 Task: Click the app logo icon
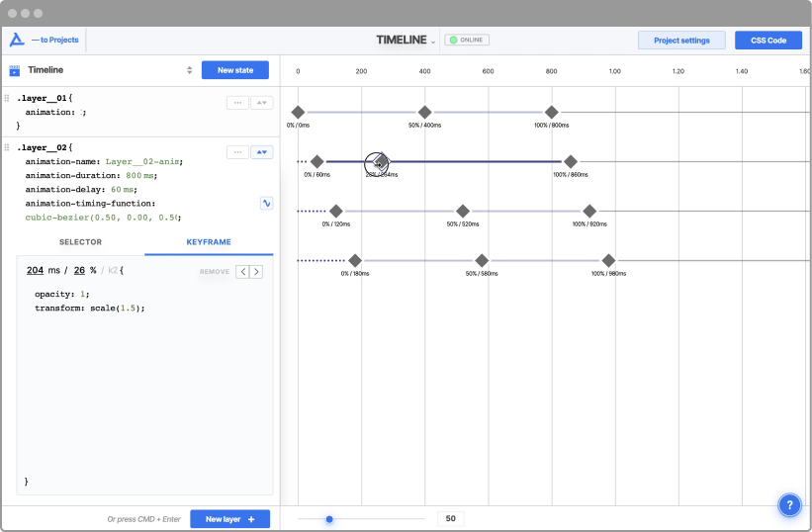pos(17,40)
